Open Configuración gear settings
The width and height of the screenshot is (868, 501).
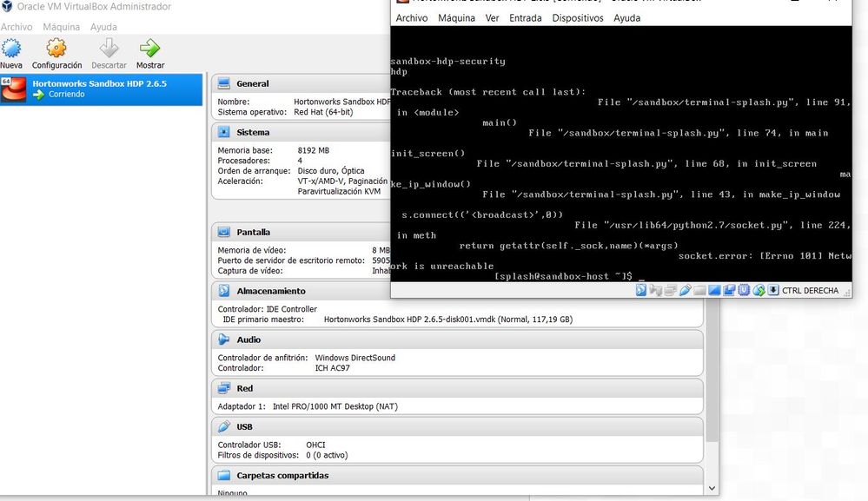pyautogui.click(x=56, y=49)
